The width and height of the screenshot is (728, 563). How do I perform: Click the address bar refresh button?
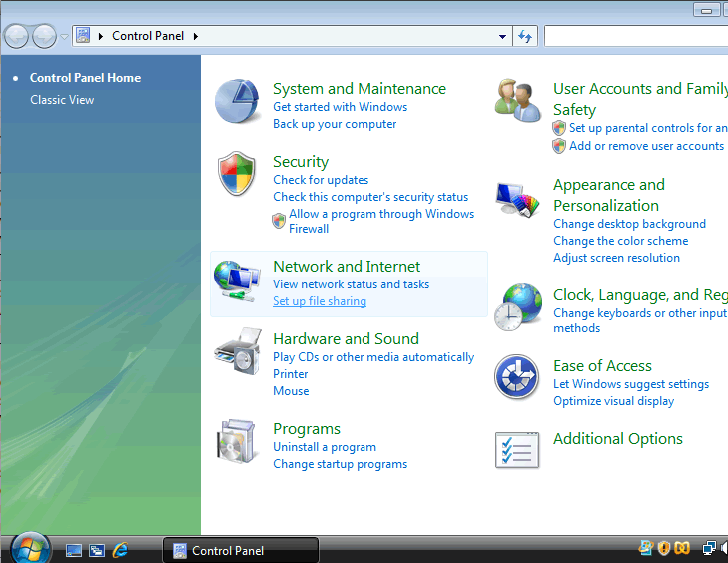click(526, 37)
